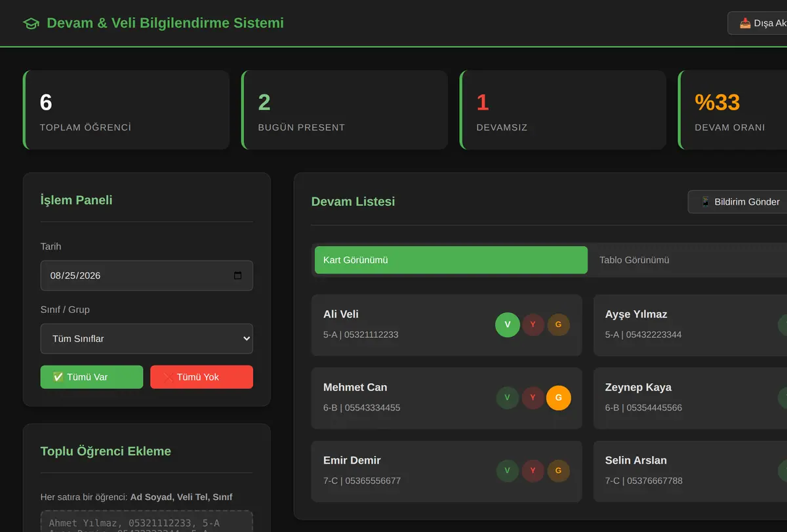
Task: Click Ali Veli's details 5-A | 05321112233
Action: pos(361,335)
